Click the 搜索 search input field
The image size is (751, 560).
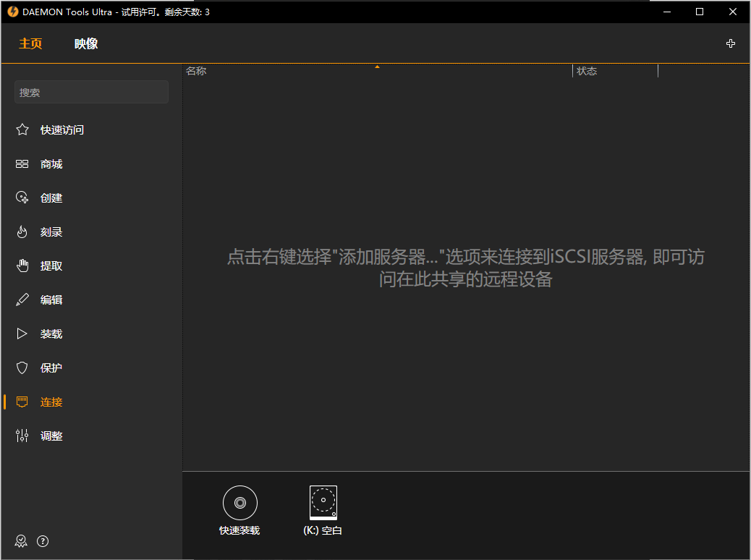click(x=91, y=92)
